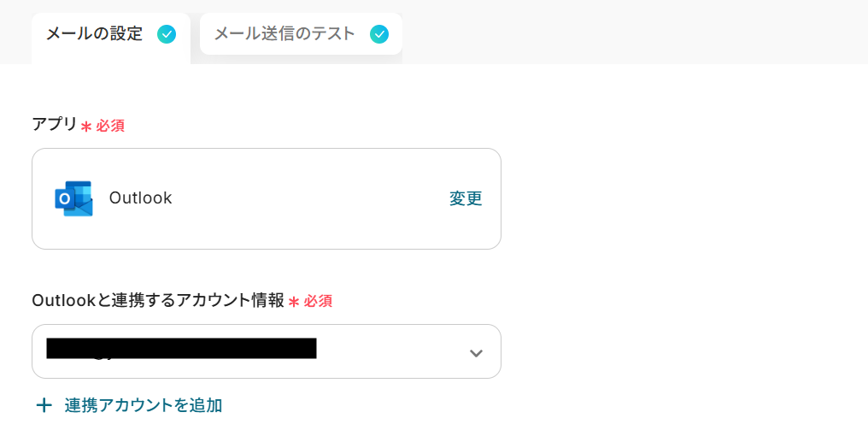Click the red asterisk next to アプリ
Viewport: 868px width, 436px height.
click(x=86, y=127)
